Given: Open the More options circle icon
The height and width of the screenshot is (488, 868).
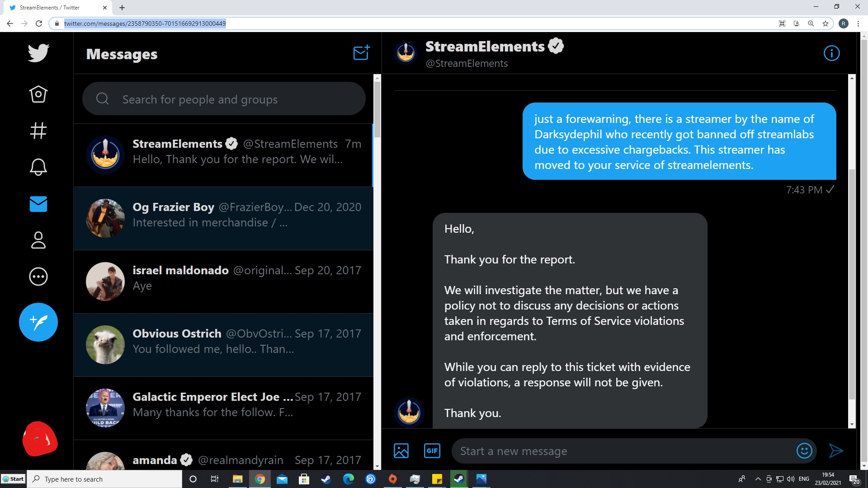Looking at the screenshot, I should tap(38, 277).
